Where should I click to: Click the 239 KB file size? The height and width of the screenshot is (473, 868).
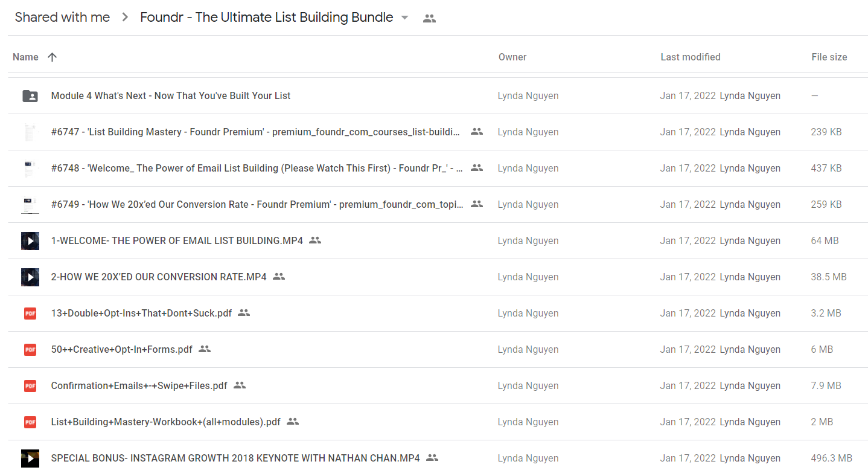(826, 132)
